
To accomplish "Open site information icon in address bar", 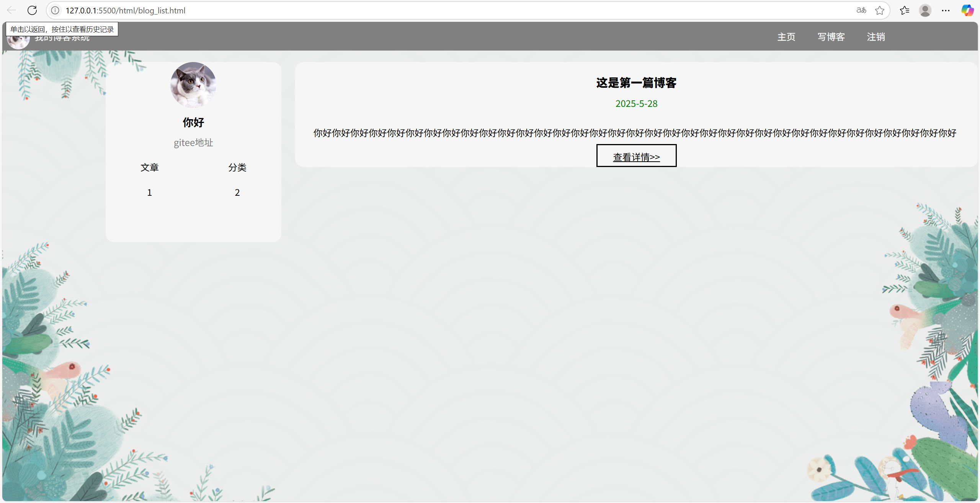I will pyautogui.click(x=55, y=10).
